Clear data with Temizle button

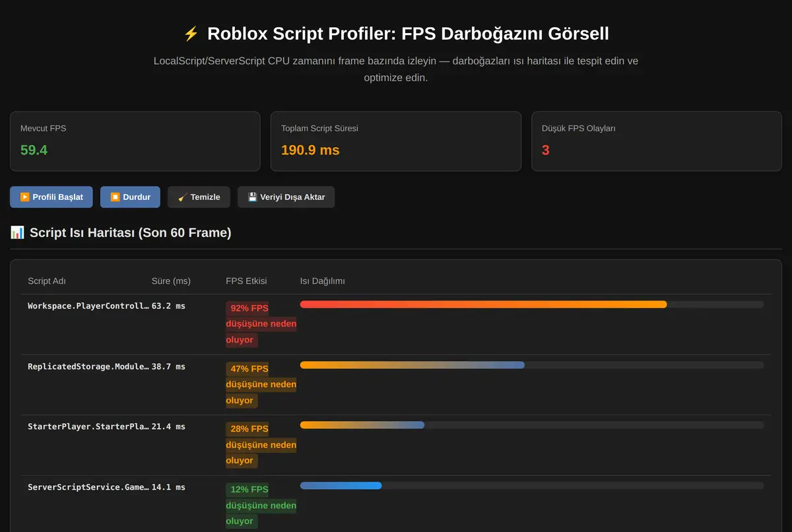pos(199,197)
